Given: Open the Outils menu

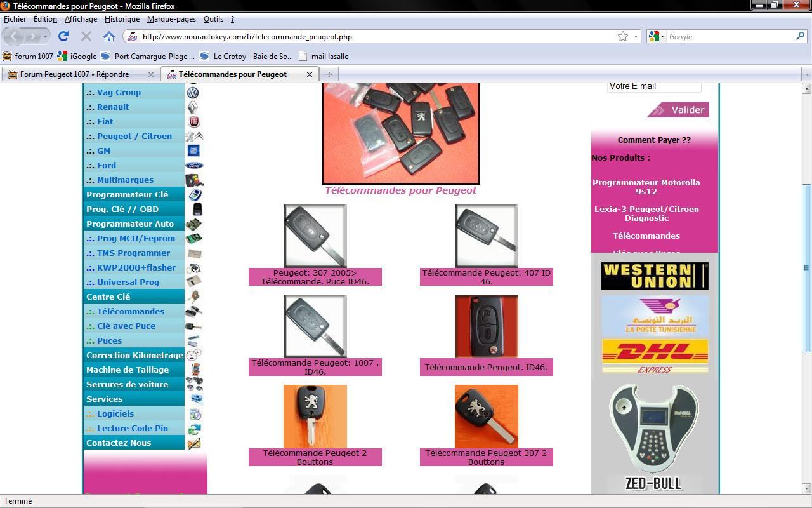Looking at the screenshot, I should [214, 19].
